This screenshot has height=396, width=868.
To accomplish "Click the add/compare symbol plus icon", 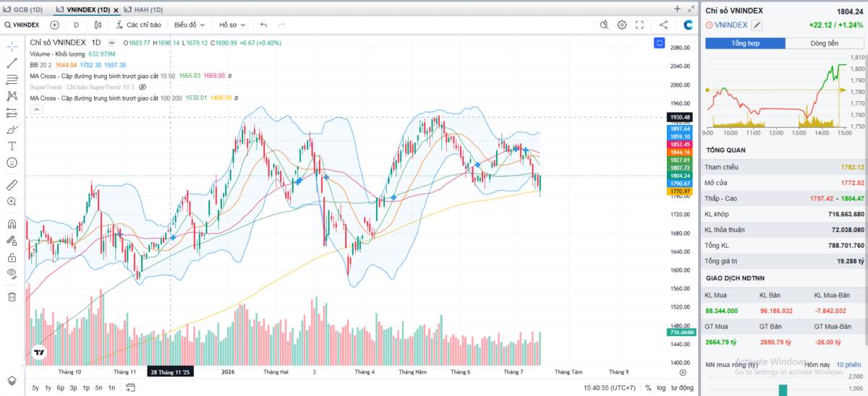I will (54, 25).
